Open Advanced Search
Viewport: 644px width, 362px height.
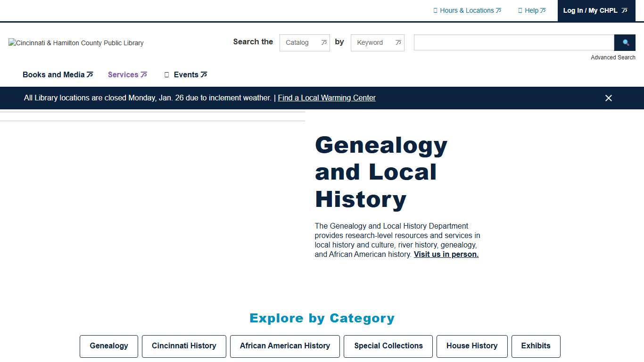pos(613,57)
